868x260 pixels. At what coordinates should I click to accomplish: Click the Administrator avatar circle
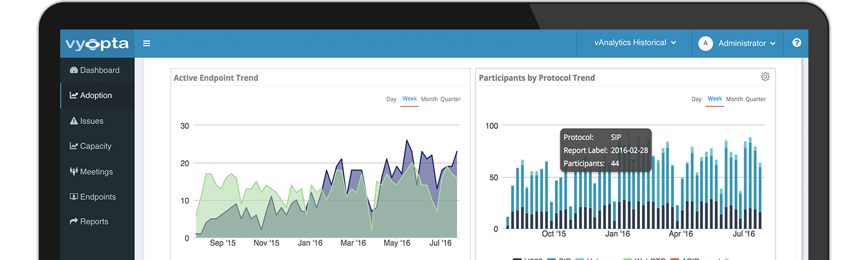705,43
